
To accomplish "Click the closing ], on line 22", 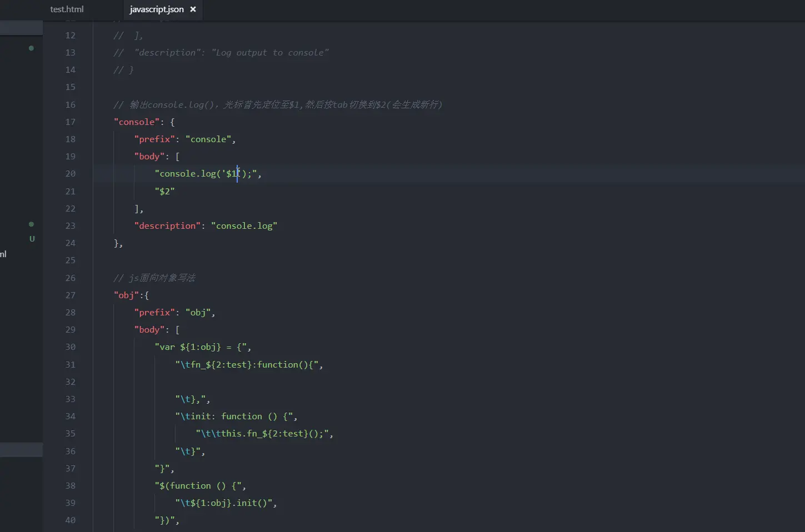I will pos(139,209).
